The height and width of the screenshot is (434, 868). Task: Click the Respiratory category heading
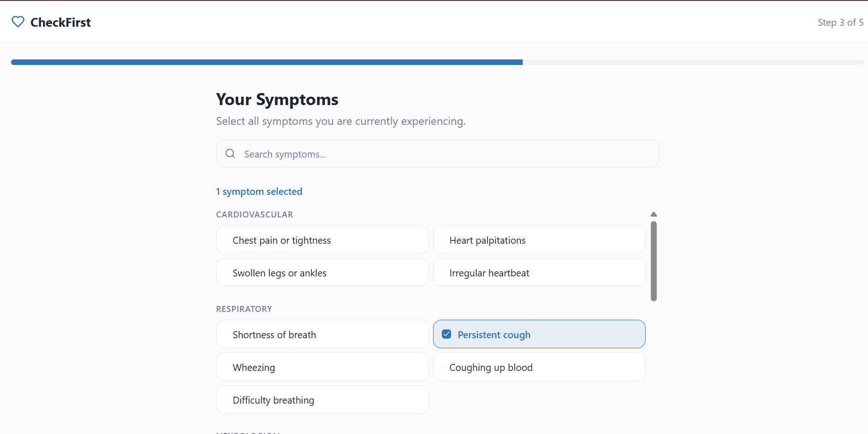(x=244, y=309)
